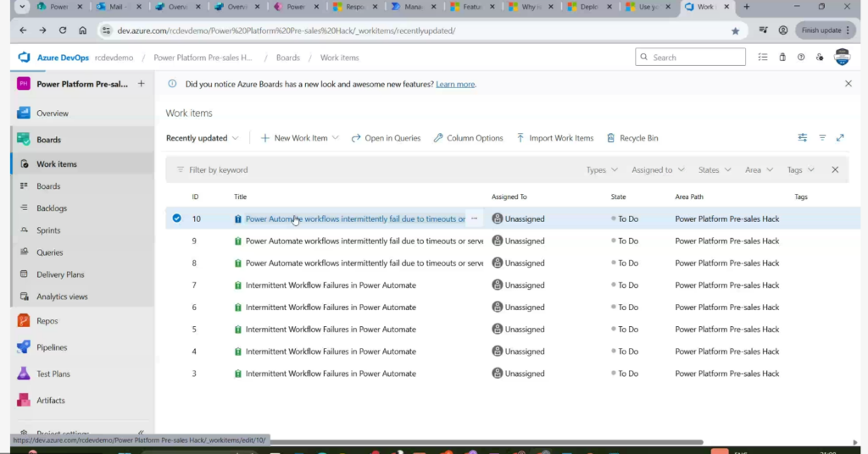This screenshot has width=868, height=454.
Task: Open the Test Plans hub
Action: 53,374
